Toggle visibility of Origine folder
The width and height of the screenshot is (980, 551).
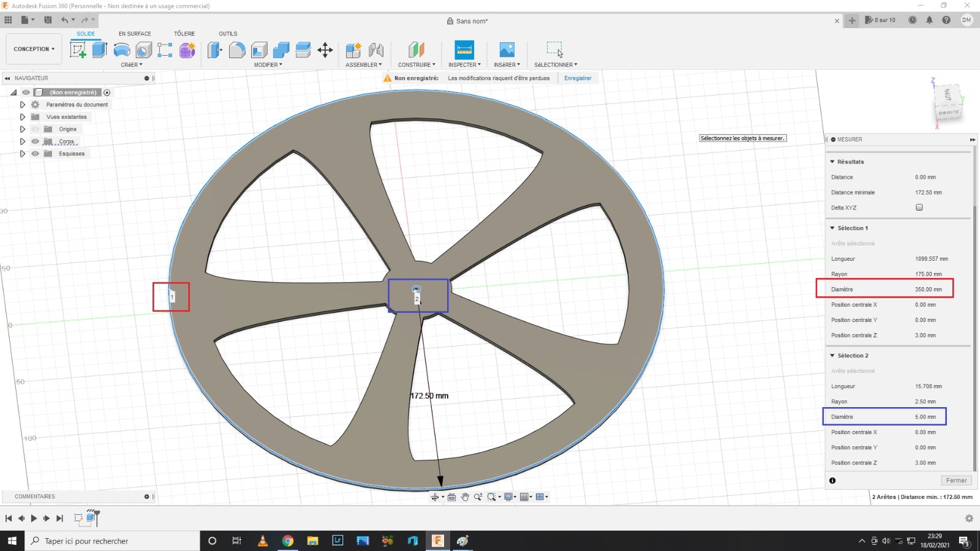point(35,129)
